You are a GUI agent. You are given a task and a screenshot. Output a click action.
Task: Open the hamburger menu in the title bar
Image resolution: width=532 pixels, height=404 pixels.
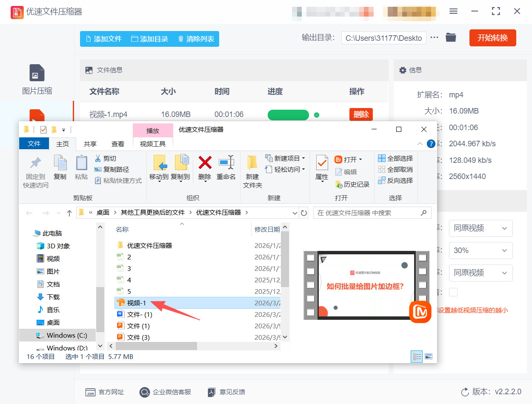(x=453, y=11)
